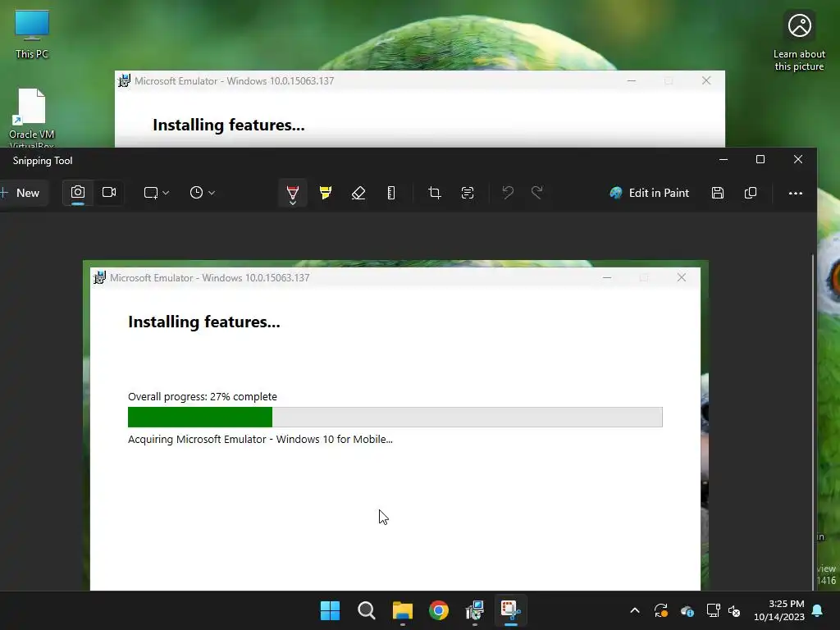Close the Snipping Tool window
This screenshot has height=630, width=840.
pyautogui.click(x=798, y=160)
